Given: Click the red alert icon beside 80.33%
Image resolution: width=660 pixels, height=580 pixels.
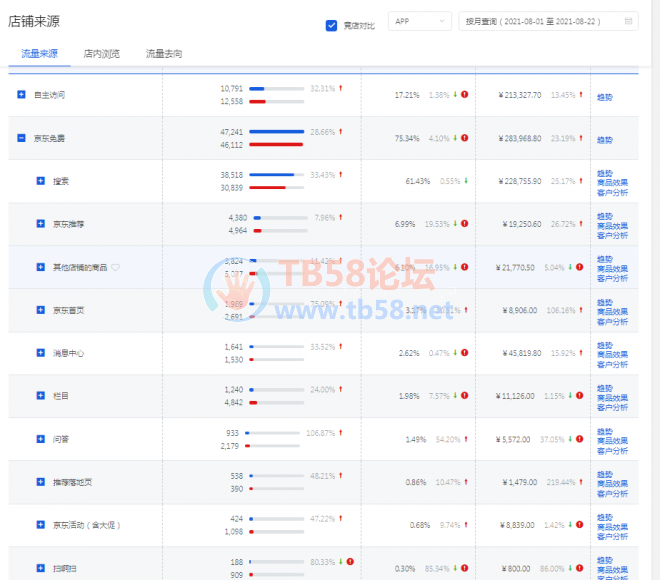Looking at the screenshot, I should (350, 561).
